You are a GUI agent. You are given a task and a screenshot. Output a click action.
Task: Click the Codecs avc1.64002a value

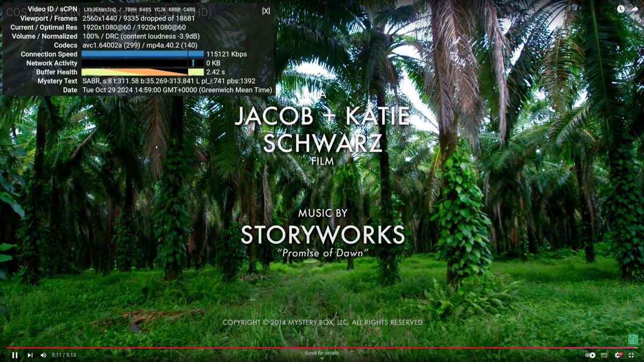(140, 45)
